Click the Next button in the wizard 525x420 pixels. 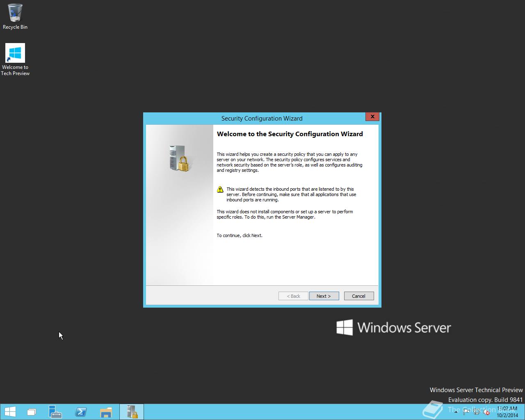(324, 296)
